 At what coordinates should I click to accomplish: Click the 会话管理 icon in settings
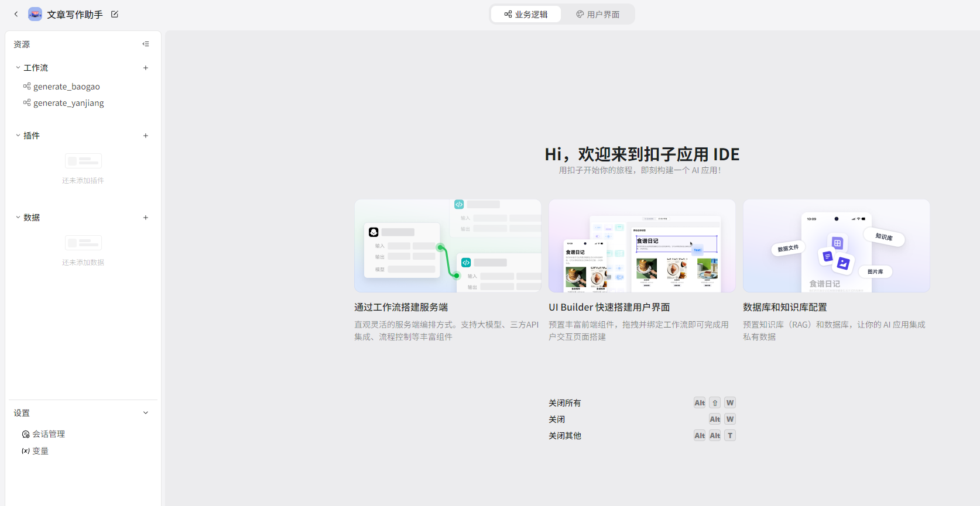click(26, 434)
